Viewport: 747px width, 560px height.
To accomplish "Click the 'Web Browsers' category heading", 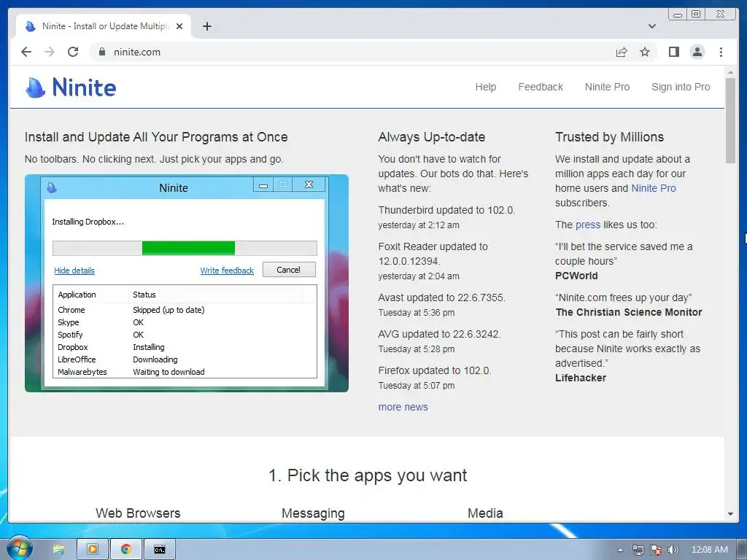I will pyautogui.click(x=138, y=513).
